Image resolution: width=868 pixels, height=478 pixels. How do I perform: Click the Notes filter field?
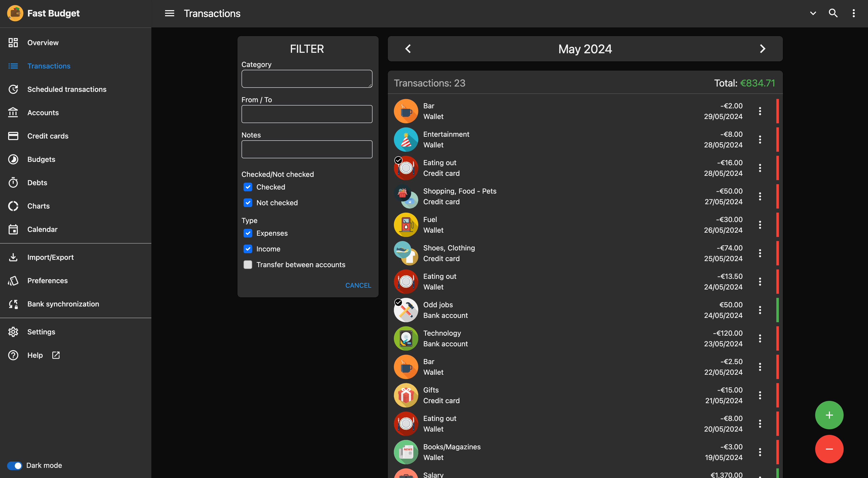307,149
